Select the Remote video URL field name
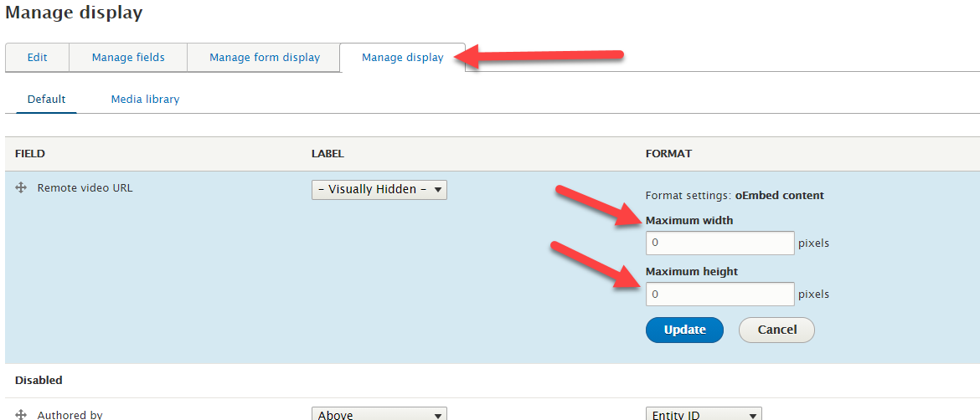Screen dimensions: 980x420 pyautogui.click(x=85, y=187)
